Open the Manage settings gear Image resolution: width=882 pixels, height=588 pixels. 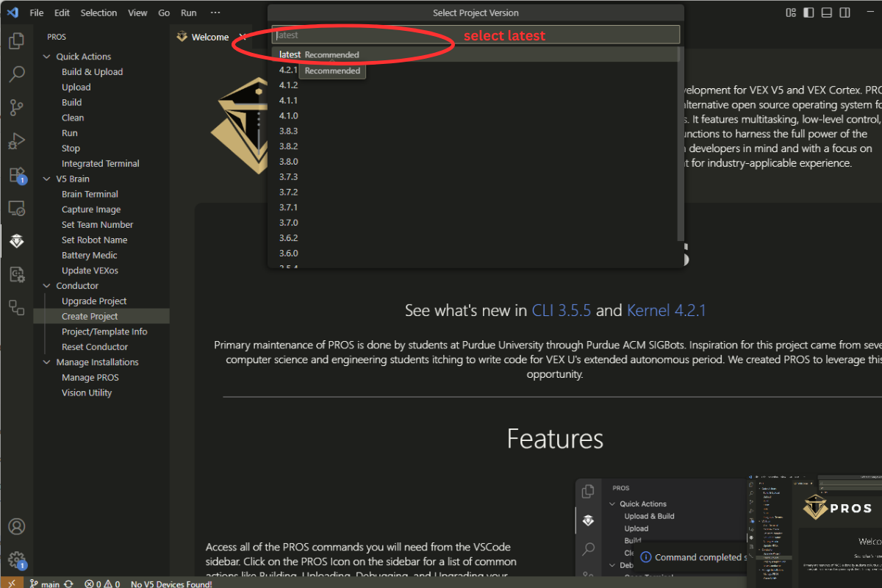16,560
